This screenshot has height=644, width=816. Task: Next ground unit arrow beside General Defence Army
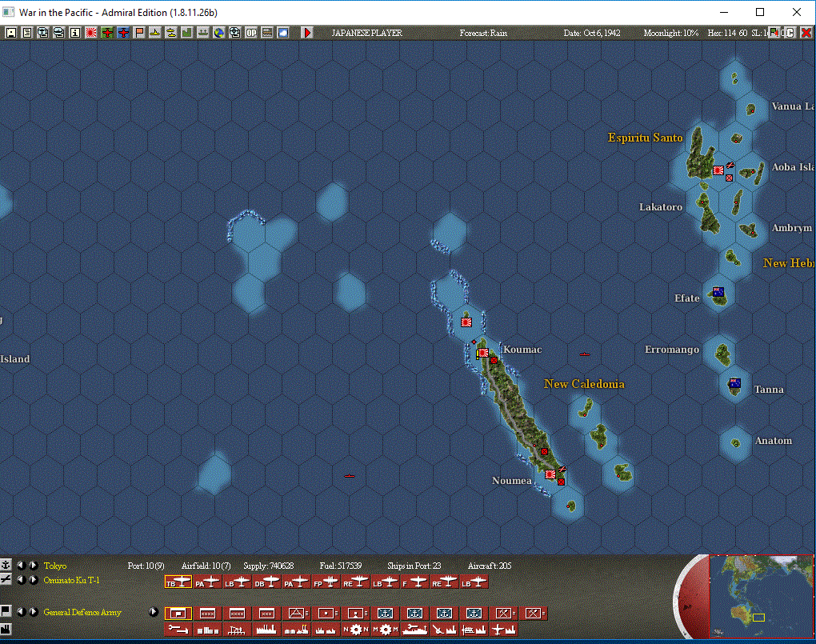coord(34,612)
